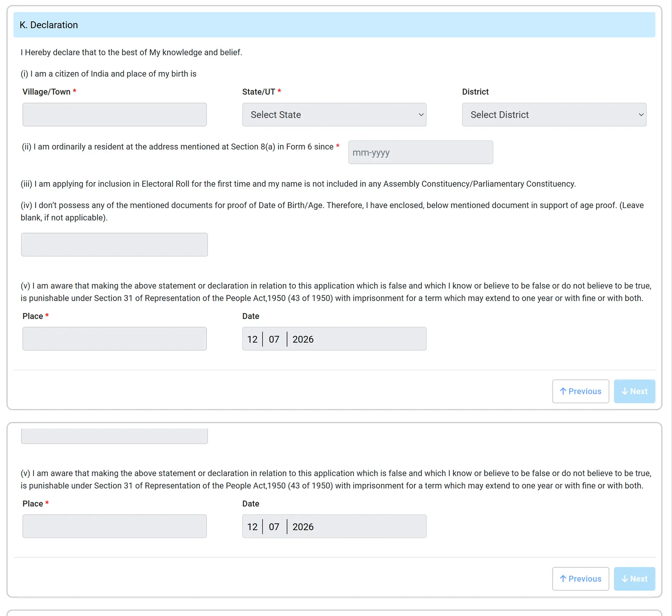Screen dimensions: 672x616
Task: Select day 12 in the upper card's Date field
Action: [252, 339]
